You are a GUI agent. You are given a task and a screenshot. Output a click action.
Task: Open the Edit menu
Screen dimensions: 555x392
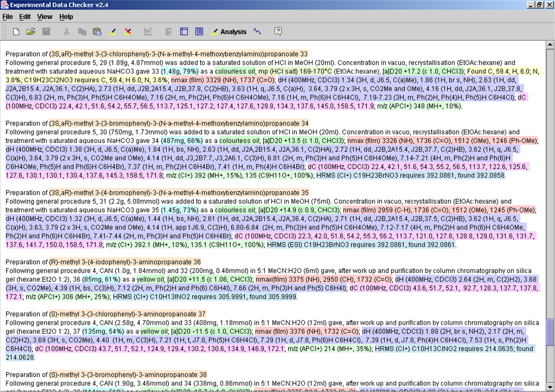click(x=25, y=17)
